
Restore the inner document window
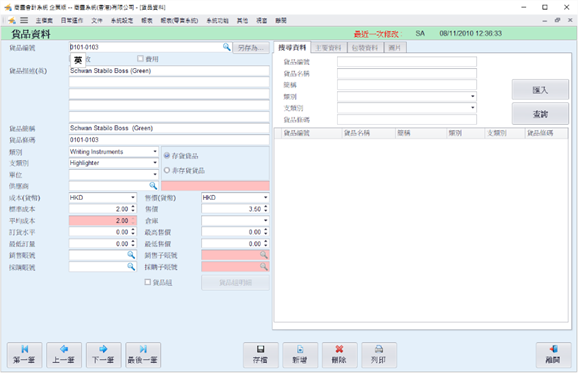click(557, 20)
